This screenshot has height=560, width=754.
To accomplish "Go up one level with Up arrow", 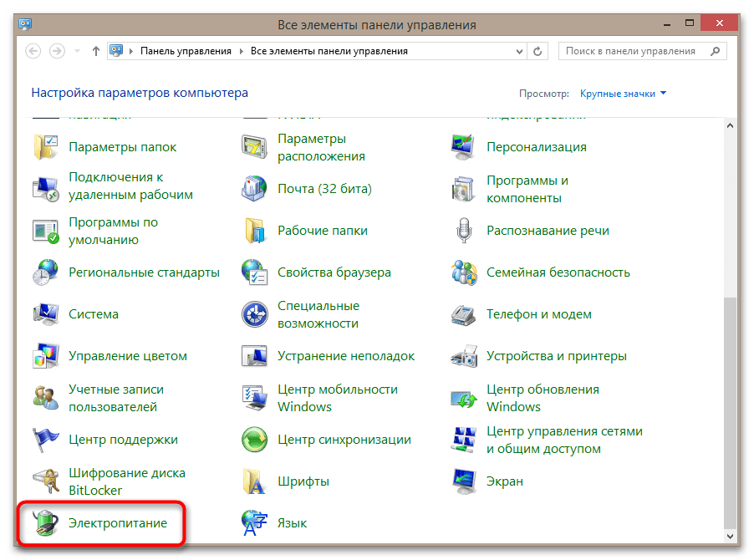I will (x=95, y=51).
